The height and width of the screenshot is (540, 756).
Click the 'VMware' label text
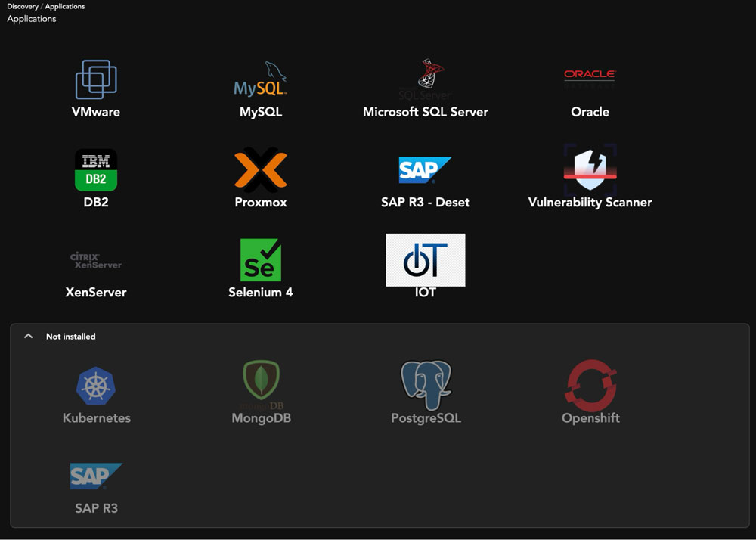pos(96,112)
